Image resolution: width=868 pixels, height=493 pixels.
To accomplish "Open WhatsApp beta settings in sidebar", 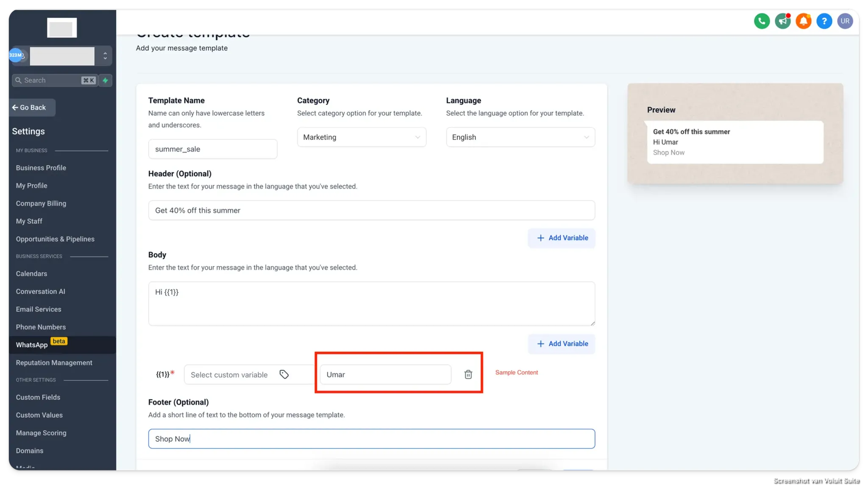I will click(x=32, y=345).
